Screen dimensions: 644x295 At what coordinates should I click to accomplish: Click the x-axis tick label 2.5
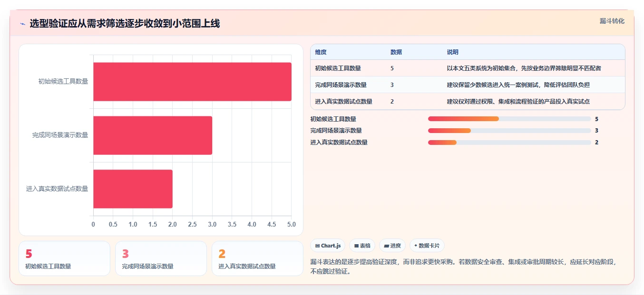click(x=192, y=224)
